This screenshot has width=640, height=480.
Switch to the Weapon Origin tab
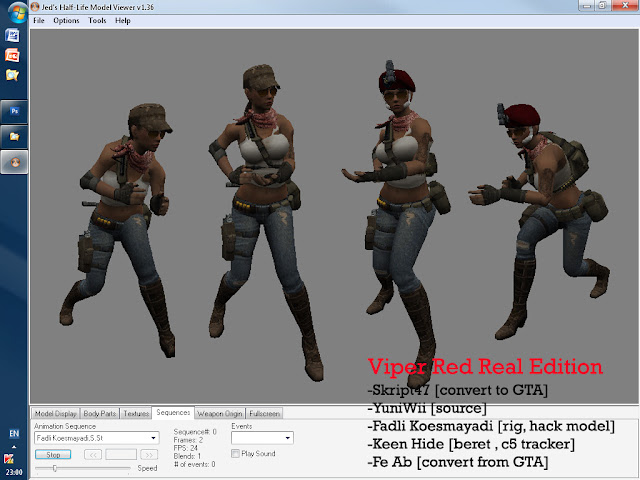tap(220, 413)
